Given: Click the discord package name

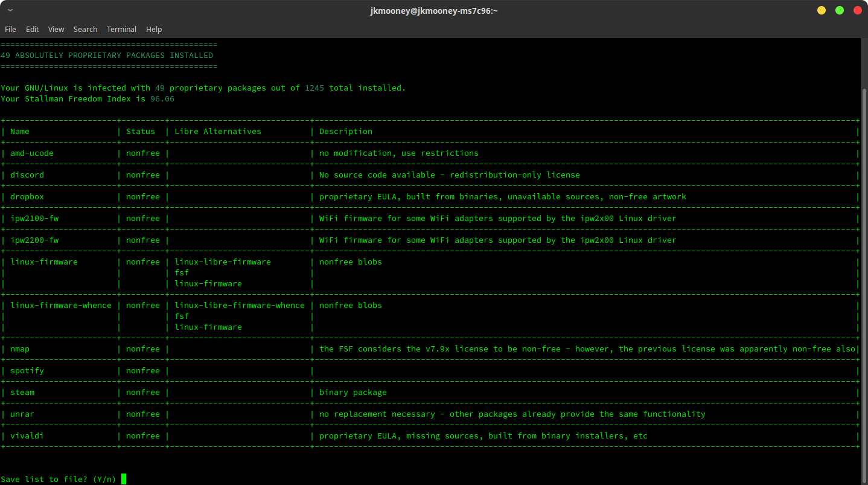Looking at the screenshot, I should coord(27,175).
